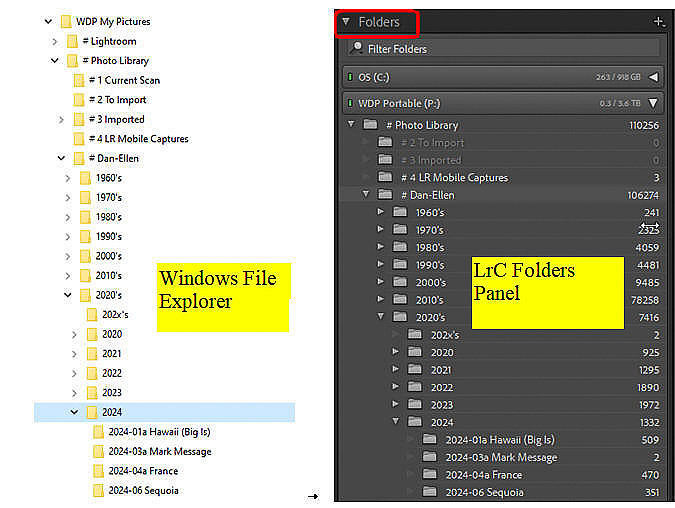Image resolution: width=675 pixels, height=508 pixels.
Task: Click the Filter Folders magnifier icon
Action: pos(356,47)
